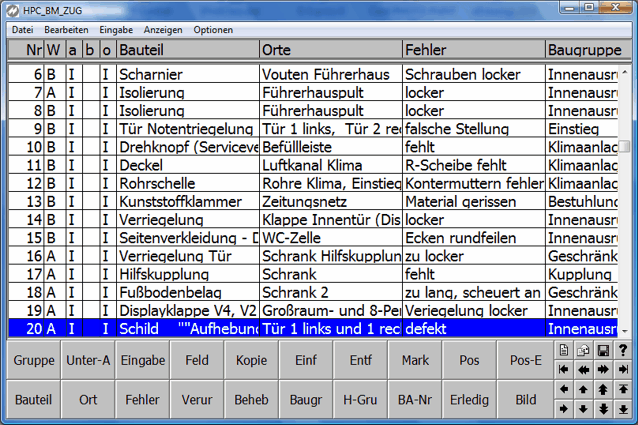Click the floppy disk save icon
The image size is (638, 425).
coord(603,349)
